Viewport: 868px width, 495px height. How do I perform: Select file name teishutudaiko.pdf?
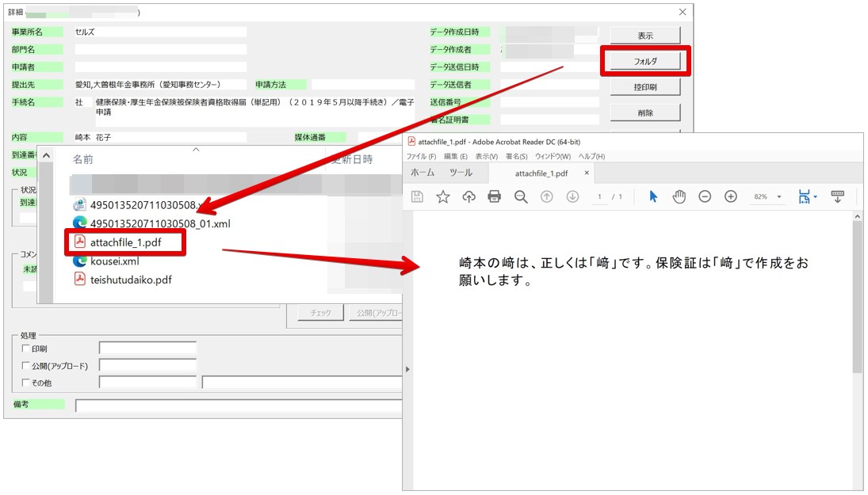(131, 280)
